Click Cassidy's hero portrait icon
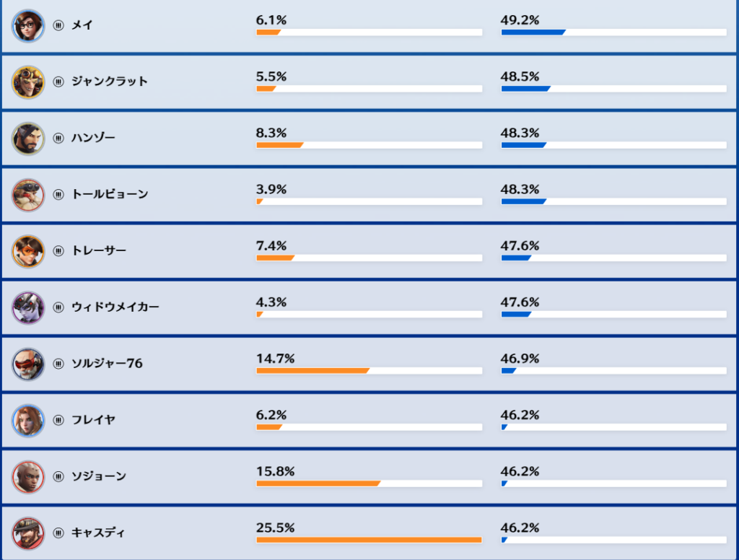Screen dimensions: 739x560 [28, 533]
